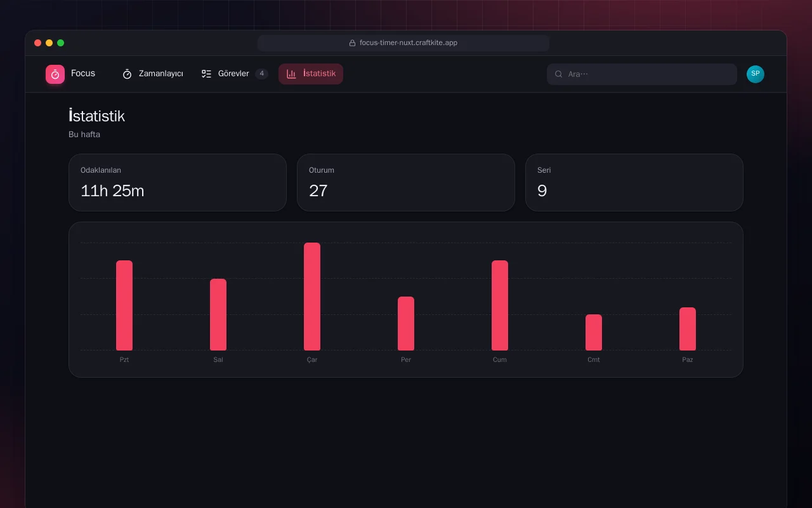Click the bar chart icon beside İstatistik
Image resolution: width=812 pixels, height=508 pixels.
point(291,74)
